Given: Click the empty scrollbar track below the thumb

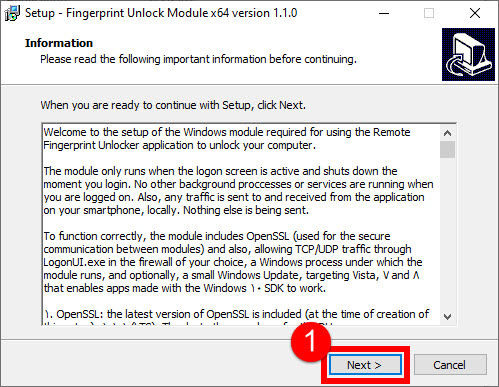Looking at the screenshot, I should tap(447, 233).
